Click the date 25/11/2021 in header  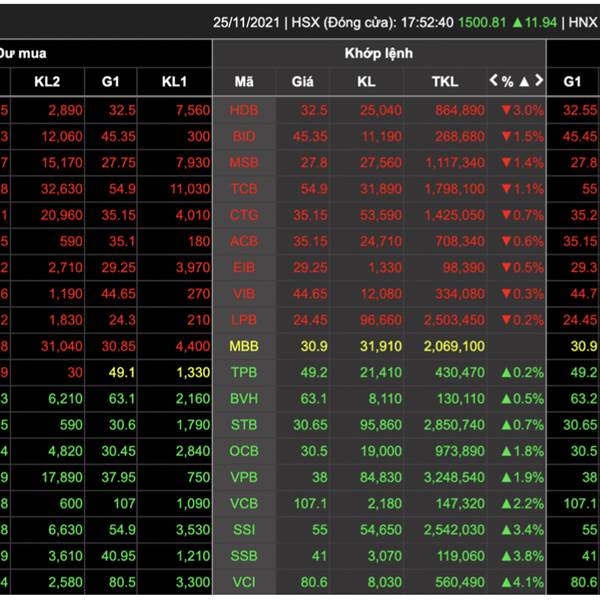pyautogui.click(x=246, y=23)
